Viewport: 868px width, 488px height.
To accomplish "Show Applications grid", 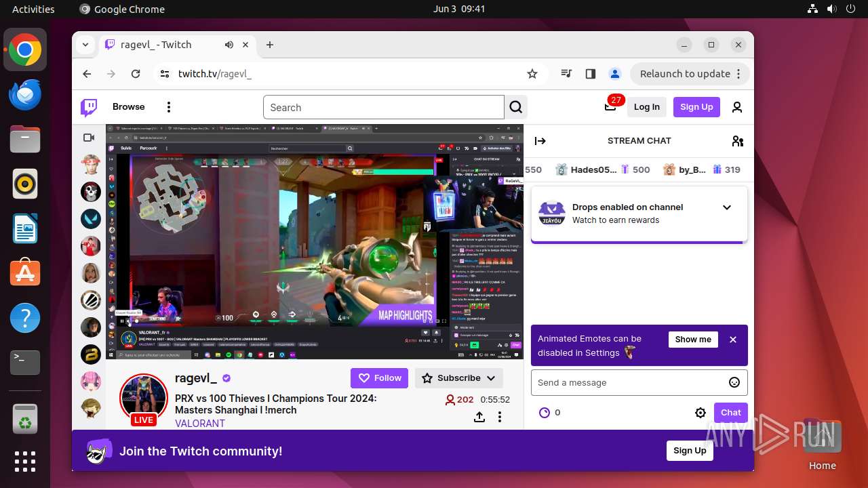I will tap(25, 462).
